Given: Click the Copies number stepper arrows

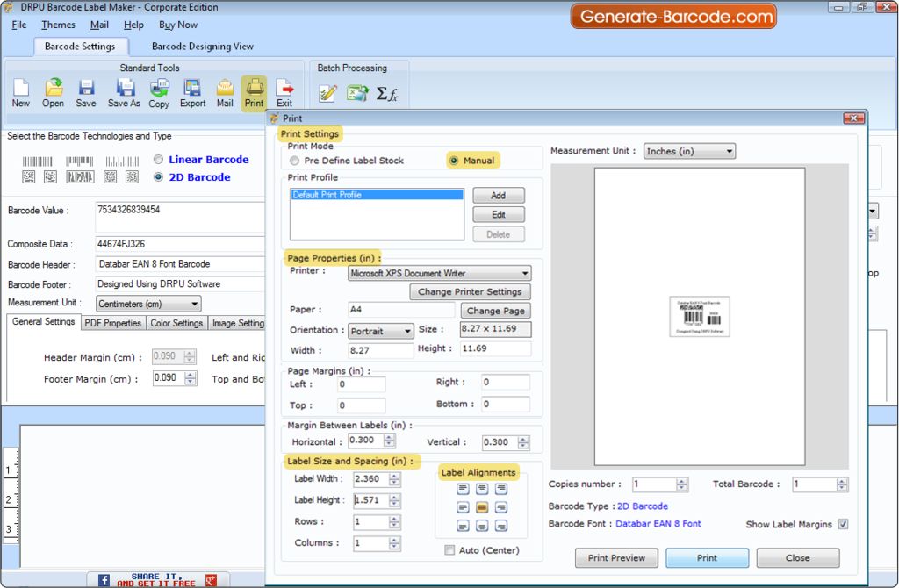Looking at the screenshot, I should pyautogui.click(x=681, y=484).
